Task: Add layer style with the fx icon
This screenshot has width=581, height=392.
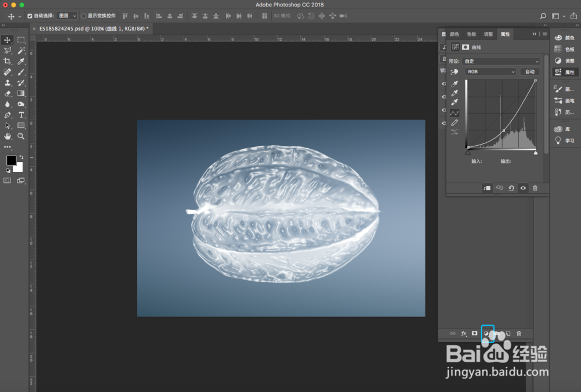Action: (x=464, y=333)
